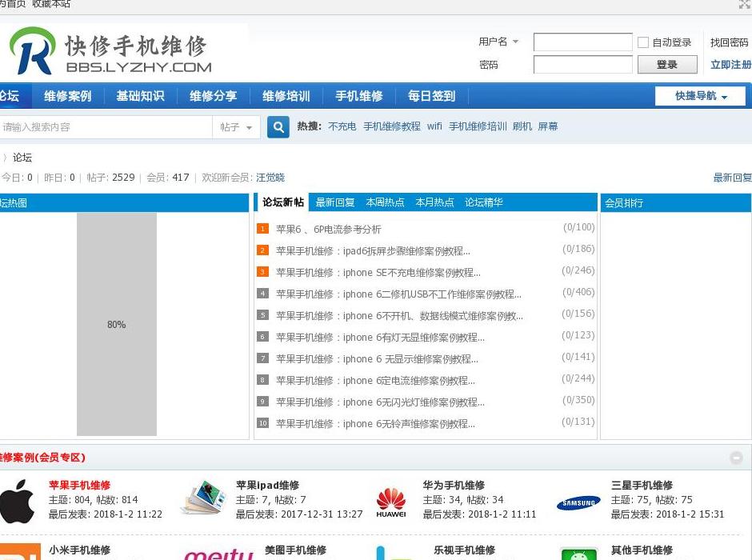Click the blue search magnifier button
Viewport: 752px width, 560px height.
(278, 127)
